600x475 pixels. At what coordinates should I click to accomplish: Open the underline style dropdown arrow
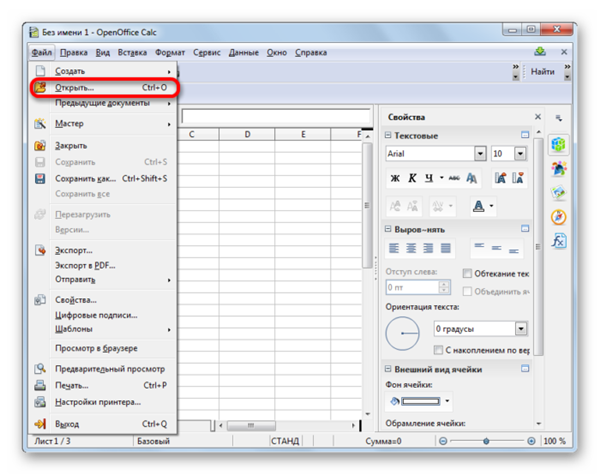[x=442, y=178]
